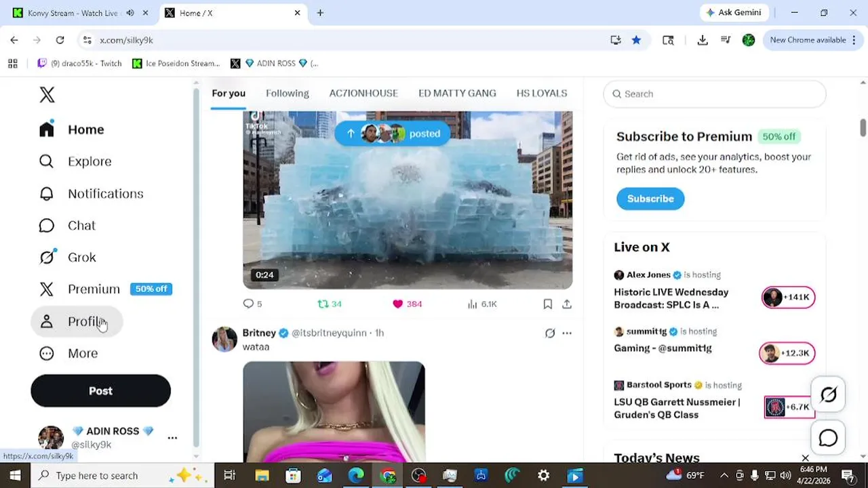The image size is (868, 488).
Task: Click the blue Post button
Action: pyautogui.click(x=100, y=391)
